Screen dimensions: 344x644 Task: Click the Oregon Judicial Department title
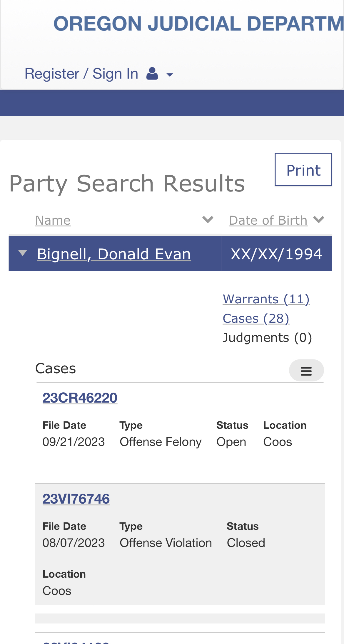click(199, 23)
